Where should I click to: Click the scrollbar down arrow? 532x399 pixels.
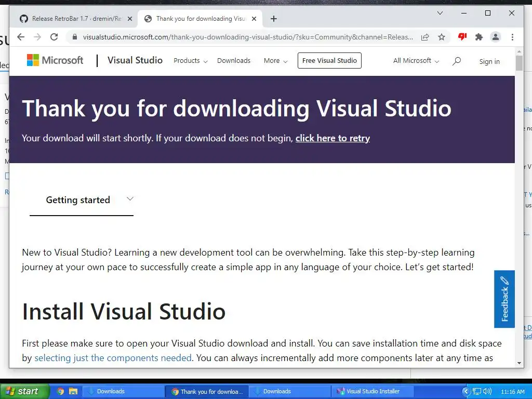(x=519, y=363)
